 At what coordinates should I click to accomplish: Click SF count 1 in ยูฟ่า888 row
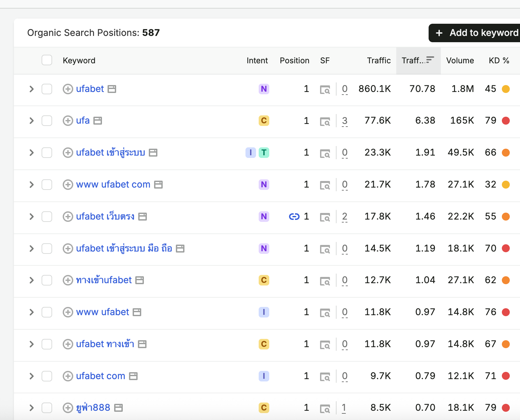(344, 408)
